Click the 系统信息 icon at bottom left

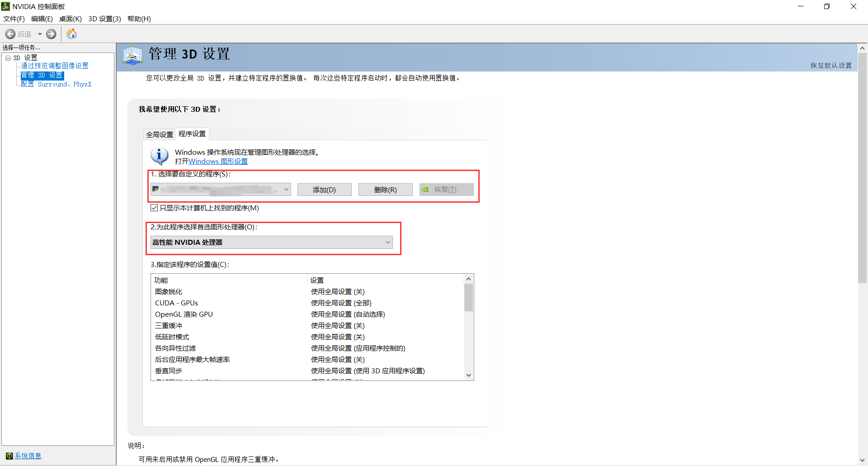point(9,456)
